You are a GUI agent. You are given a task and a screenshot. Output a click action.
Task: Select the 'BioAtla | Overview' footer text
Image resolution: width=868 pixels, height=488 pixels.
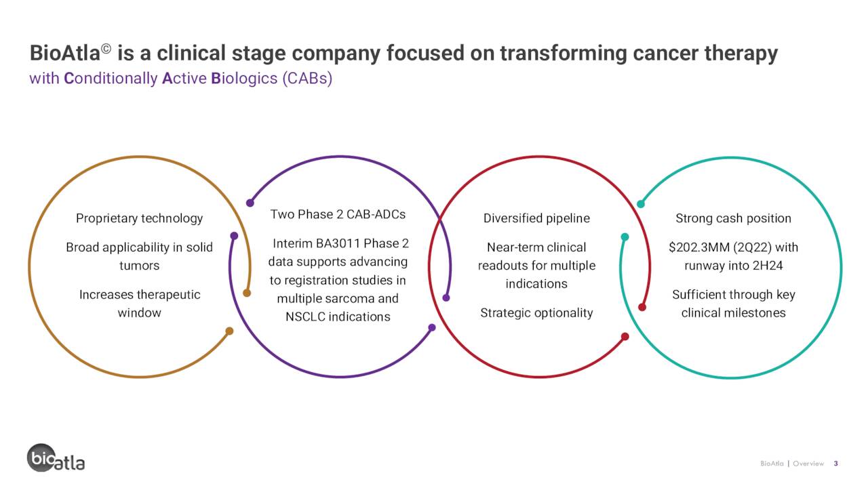(x=792, y=464)
